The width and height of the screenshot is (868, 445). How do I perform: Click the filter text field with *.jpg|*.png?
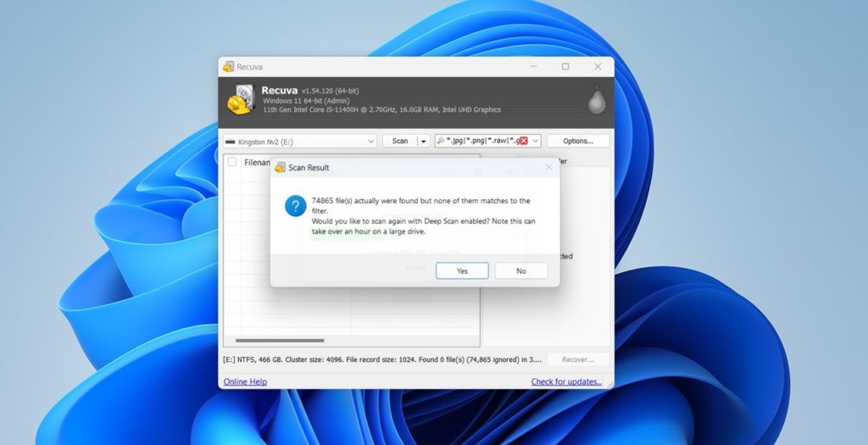[x=482, y=141]
